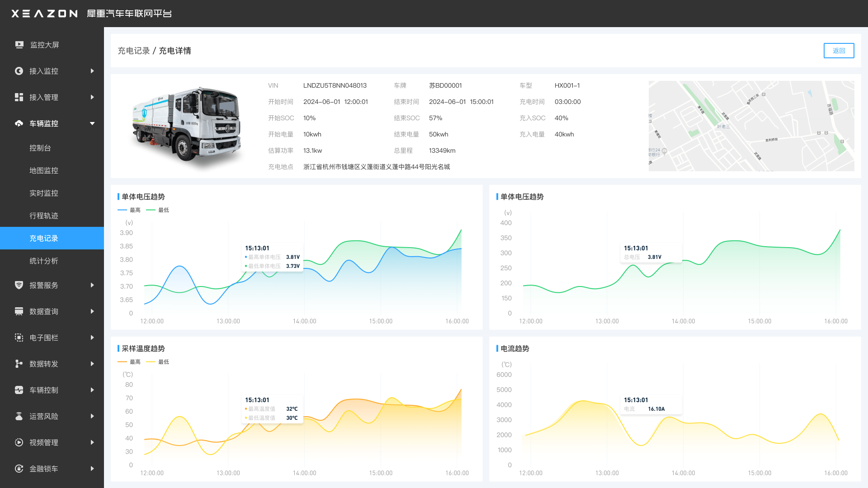Click the 充电详情 breadcrumb text

pos(175,51)
